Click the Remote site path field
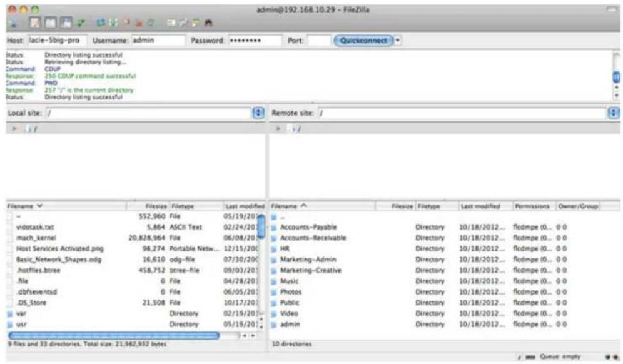This screenshot has width=623, height=364. [462, 113]
